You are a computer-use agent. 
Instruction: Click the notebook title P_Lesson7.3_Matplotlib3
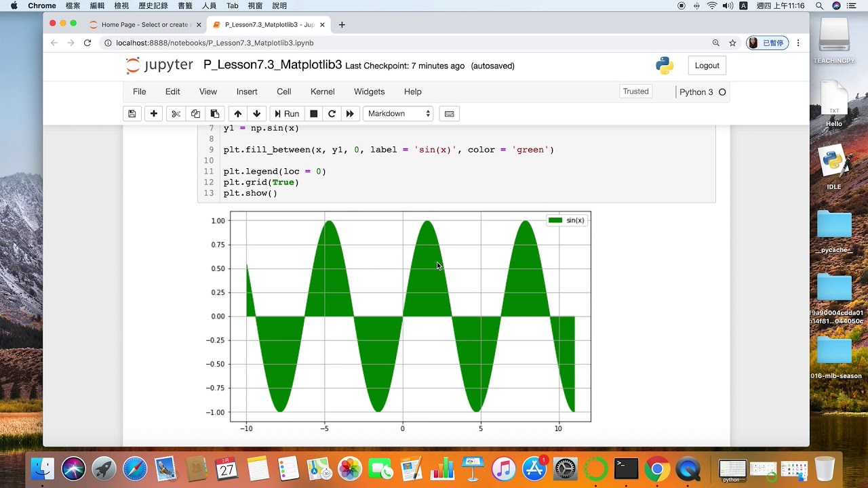tap(273, 65)
